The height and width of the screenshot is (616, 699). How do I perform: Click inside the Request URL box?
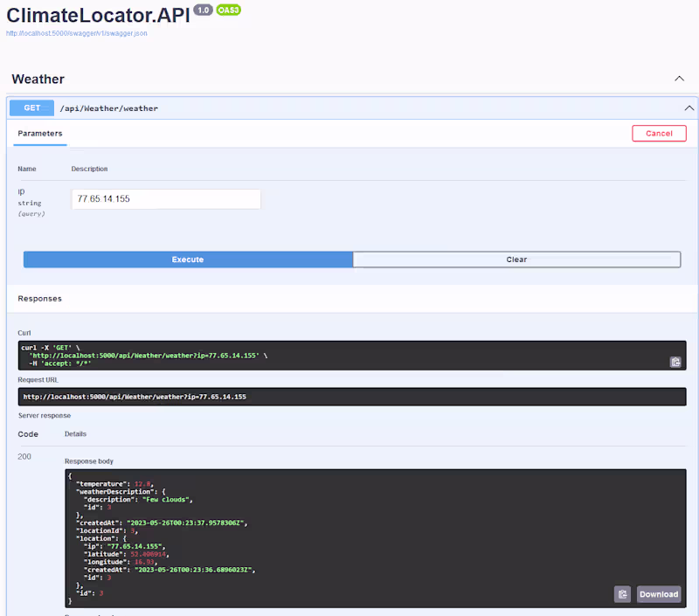(x=349, y=397)
